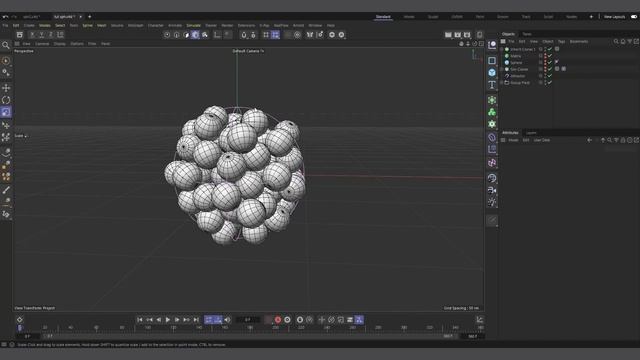
Task: Toggle enable checkmark for Matrix object
Action: coord(550,56)
